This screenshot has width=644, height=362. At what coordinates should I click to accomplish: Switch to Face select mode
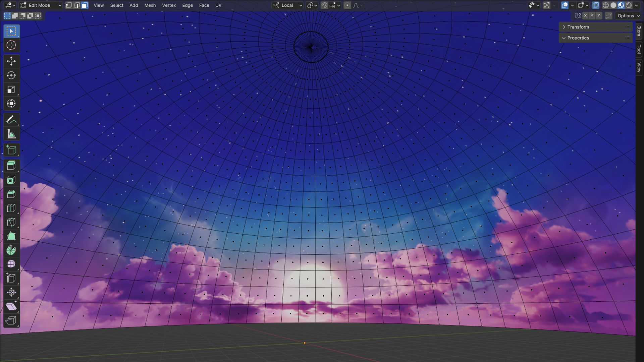(x=85, y=5)
